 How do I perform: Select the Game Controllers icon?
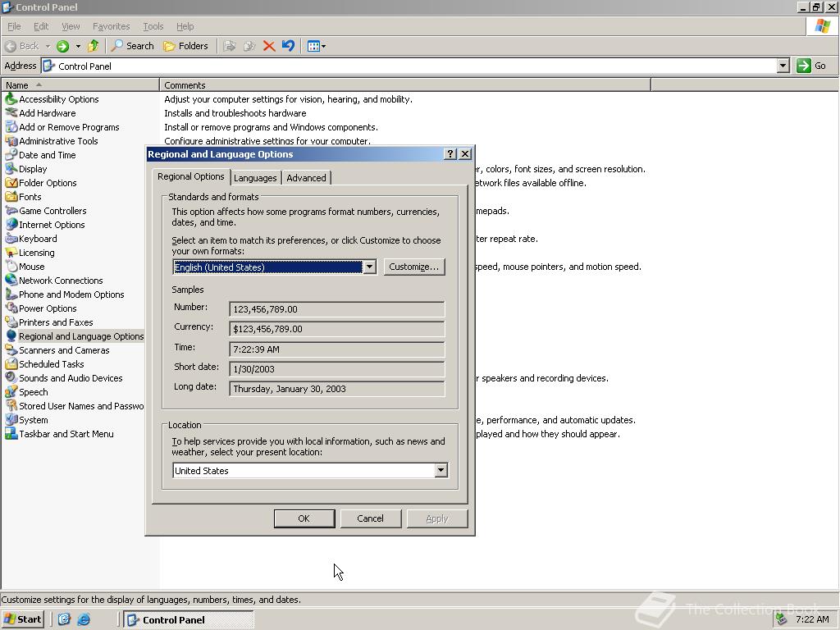coord(11,211)
